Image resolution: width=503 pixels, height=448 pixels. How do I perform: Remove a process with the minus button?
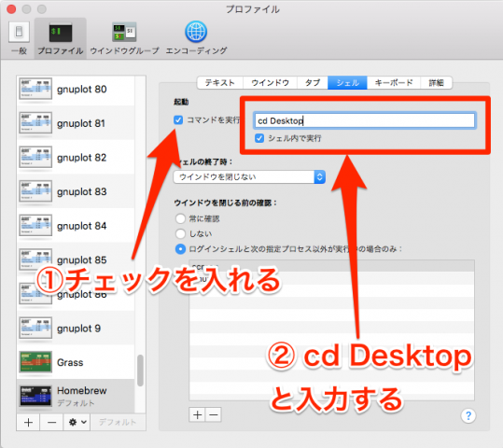214,415
